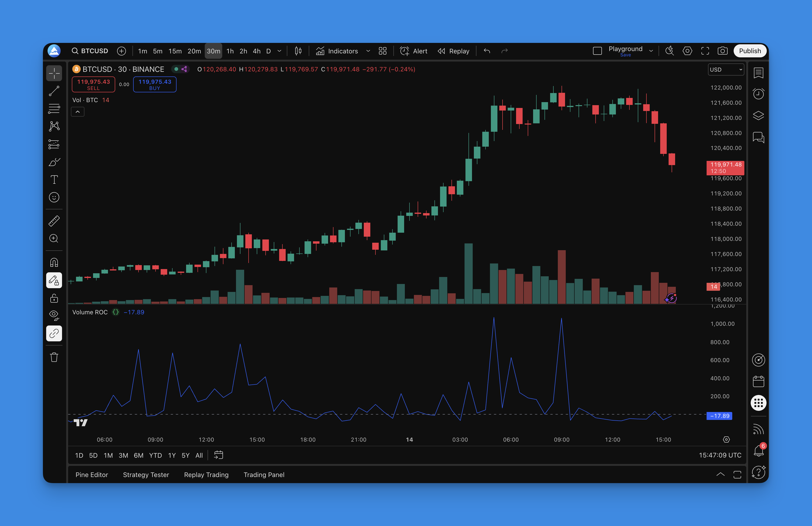Open the calendar panel icon
Screen dimensions: 812x526
pyautogui.click(x=758, y=381)
